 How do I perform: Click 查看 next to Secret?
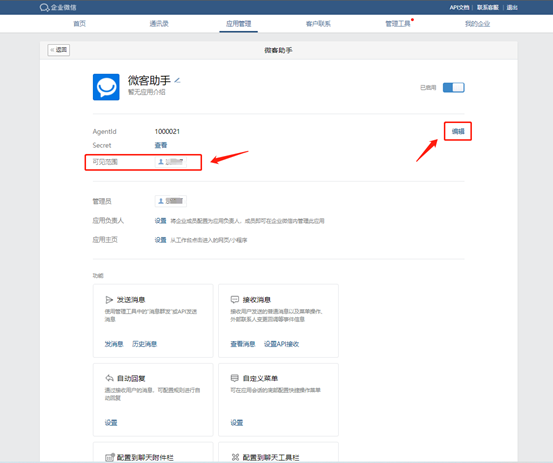161,145
